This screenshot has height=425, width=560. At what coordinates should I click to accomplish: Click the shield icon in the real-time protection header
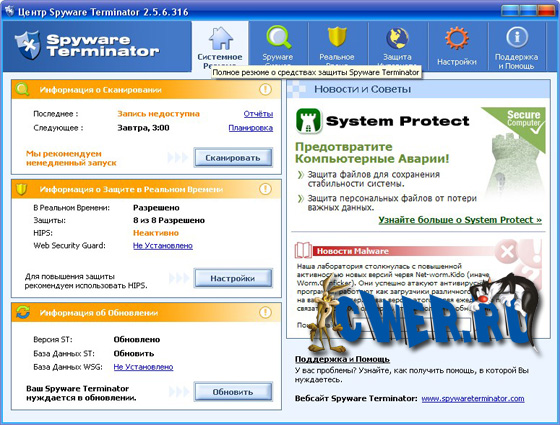(22, 189)
